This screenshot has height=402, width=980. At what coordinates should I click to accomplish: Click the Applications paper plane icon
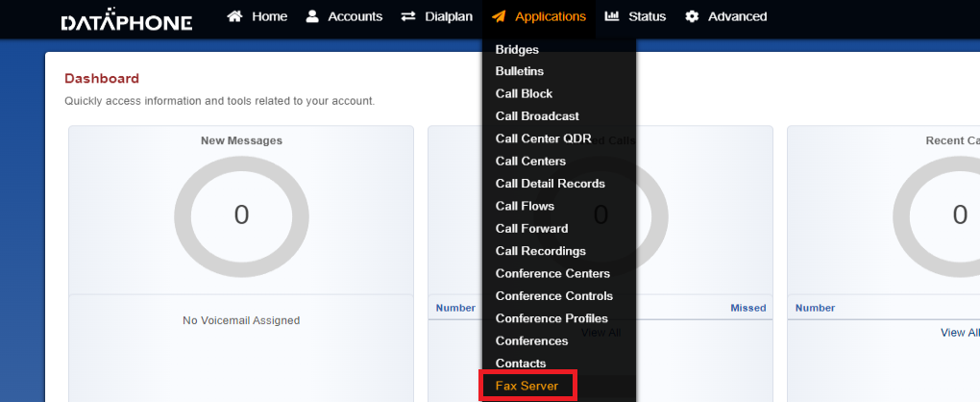pos(498,16)
